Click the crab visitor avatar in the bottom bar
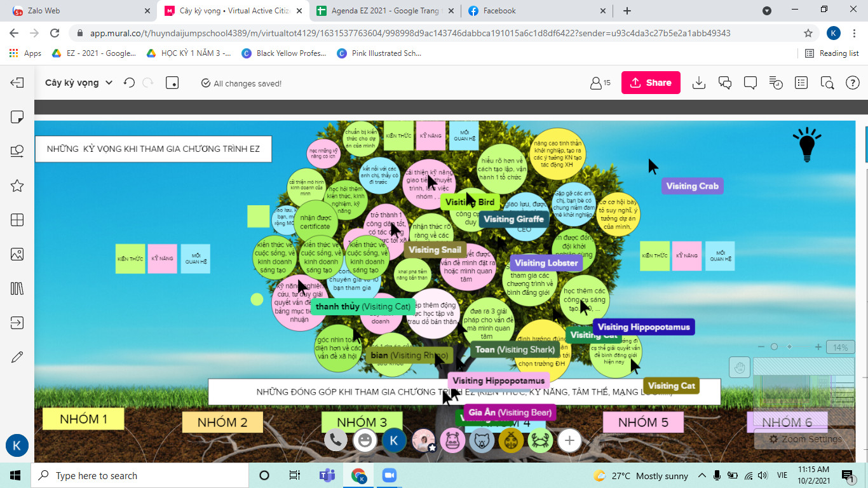Screen dimensions: 868x488 point(540,440)
